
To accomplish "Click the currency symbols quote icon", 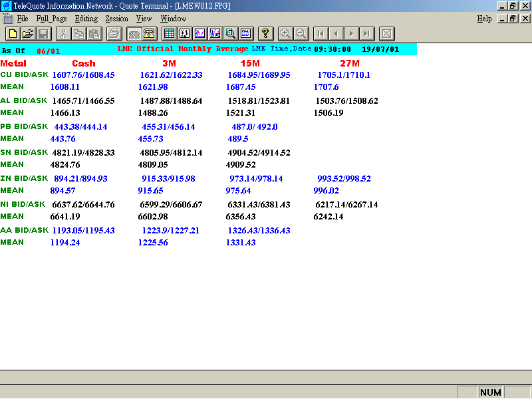I will click(x=185, y=34).
